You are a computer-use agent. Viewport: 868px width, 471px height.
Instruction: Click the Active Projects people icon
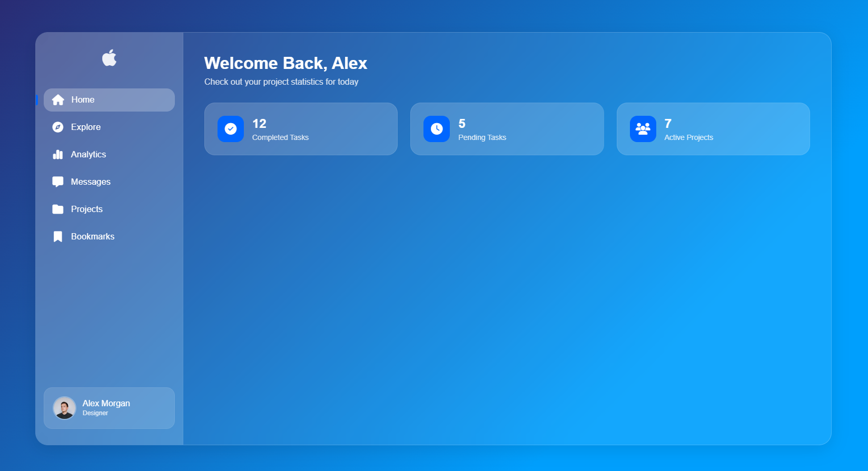[x=643, y=129]
